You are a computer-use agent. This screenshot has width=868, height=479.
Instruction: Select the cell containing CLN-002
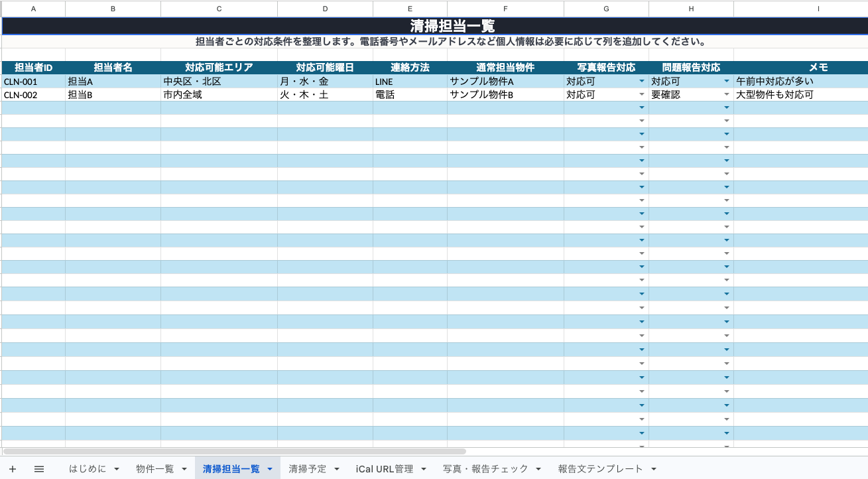coord(33,95)
